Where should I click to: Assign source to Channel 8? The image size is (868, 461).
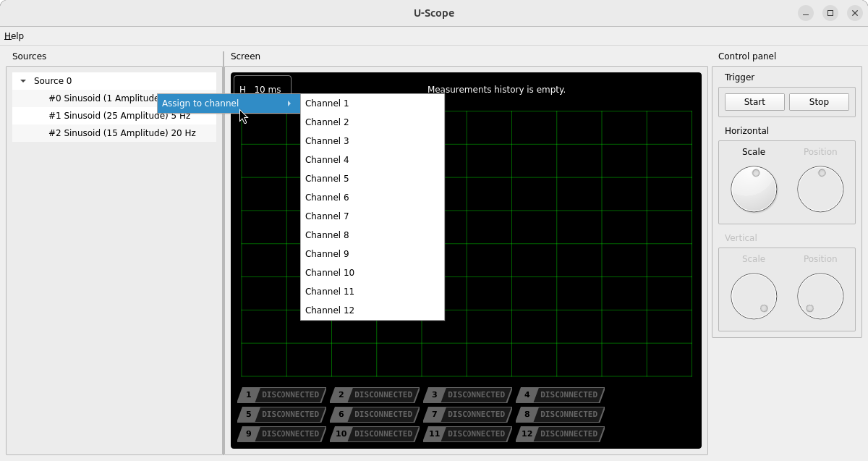coord(373,235)
